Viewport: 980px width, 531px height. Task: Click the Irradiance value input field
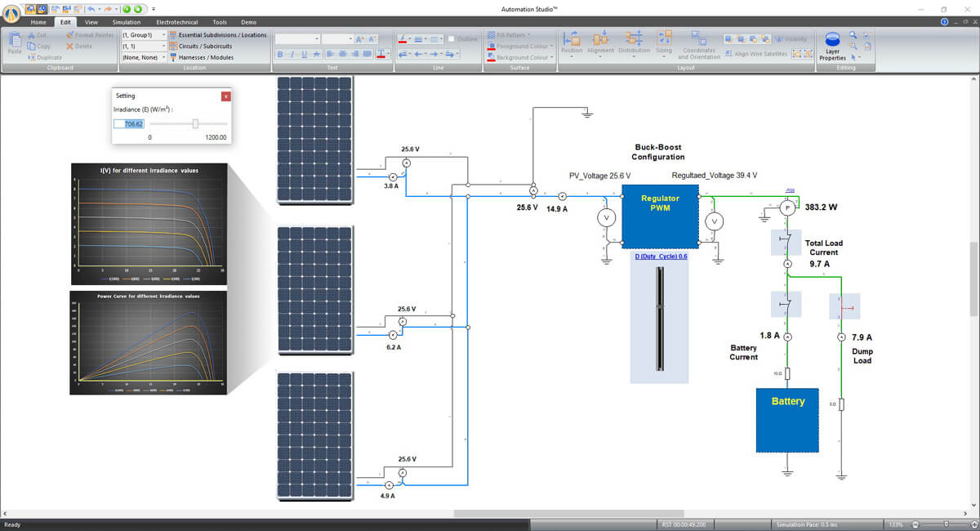coord(129,123)
